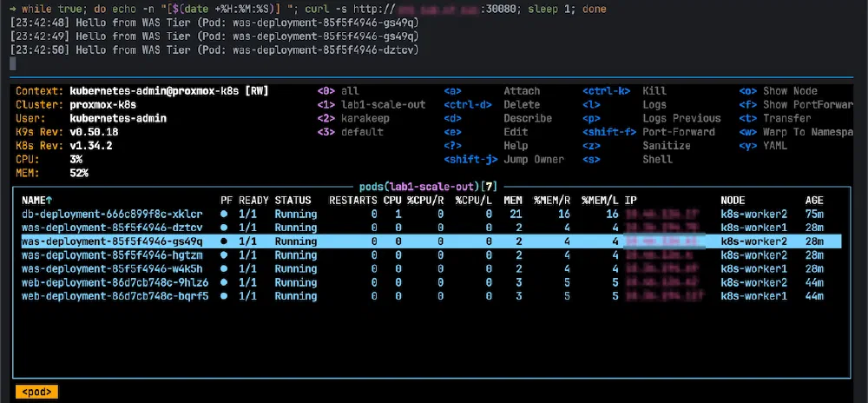Click port-forward dot of was-deployment-85f5f4946-w4k5h
The width and height of the screenshot is (868, 403).
[x=225, y=269]
